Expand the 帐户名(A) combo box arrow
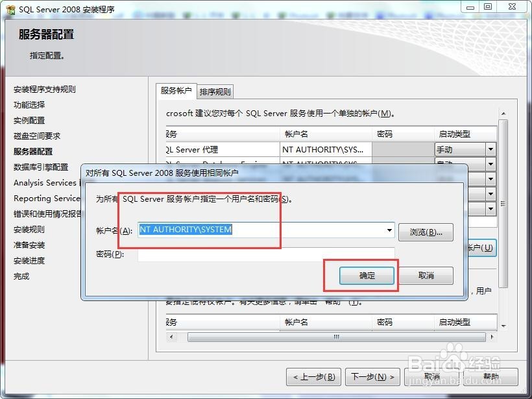This screenshot has height=399, width=532. 389,230
